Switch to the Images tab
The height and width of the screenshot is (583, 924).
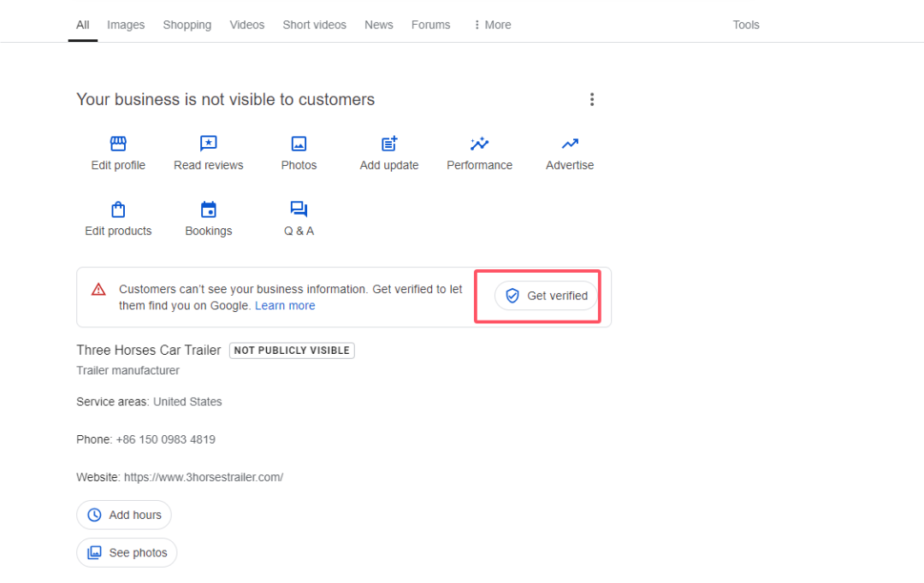point(126,25)
